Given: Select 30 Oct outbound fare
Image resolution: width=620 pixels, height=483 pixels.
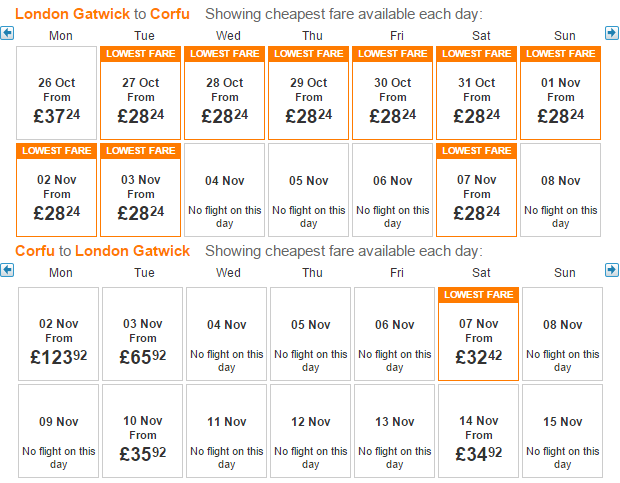Looking at the screenshot, I should coord(392,93).
